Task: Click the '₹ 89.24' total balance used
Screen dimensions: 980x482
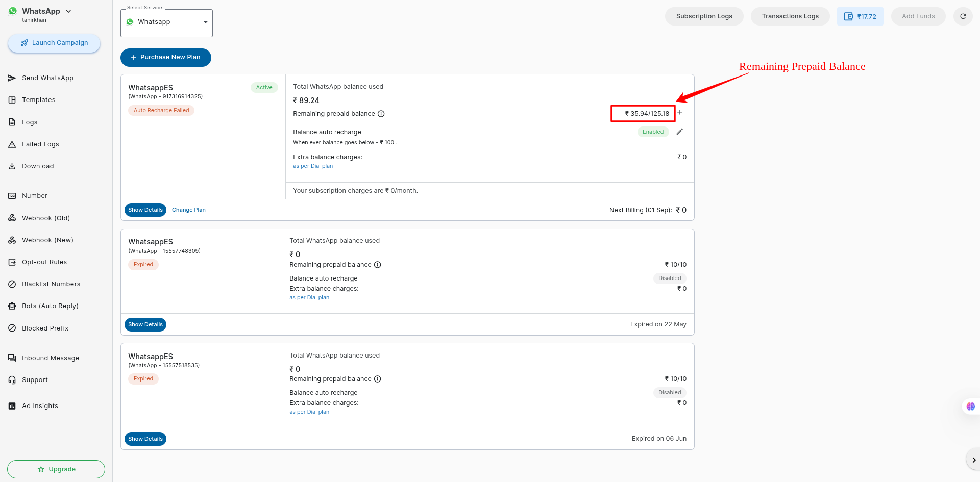Action: [x=306, y=100]
